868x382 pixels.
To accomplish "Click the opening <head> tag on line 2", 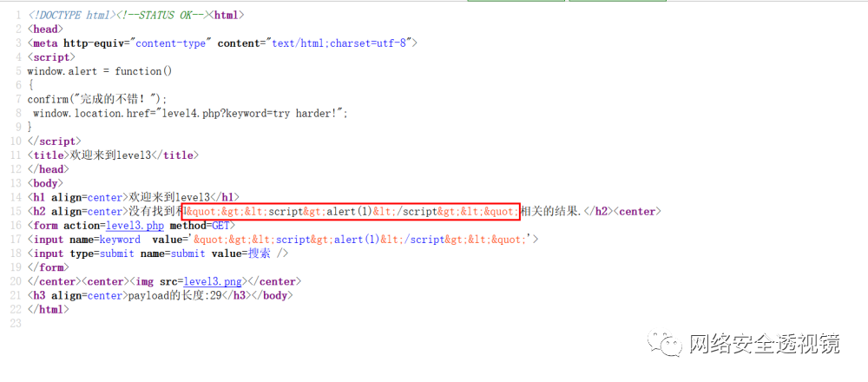I will tap(45, 29).
